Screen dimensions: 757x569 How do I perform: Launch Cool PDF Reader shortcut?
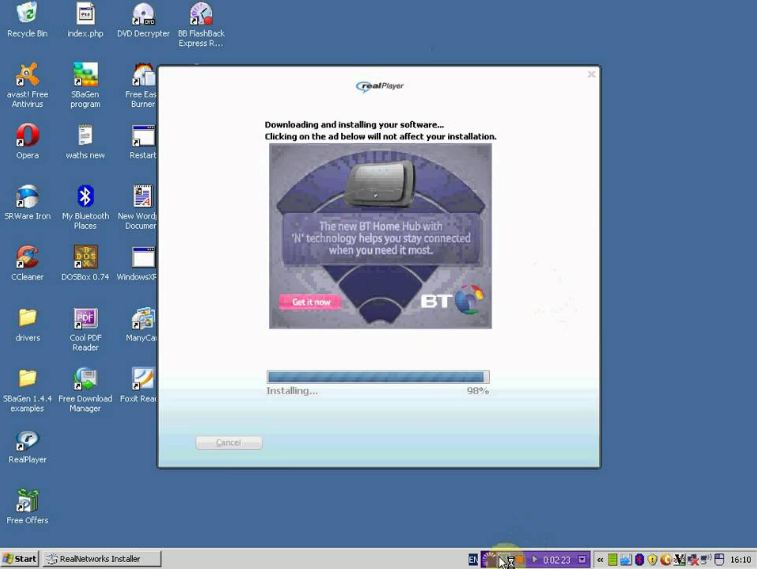[x=85, y=328]
